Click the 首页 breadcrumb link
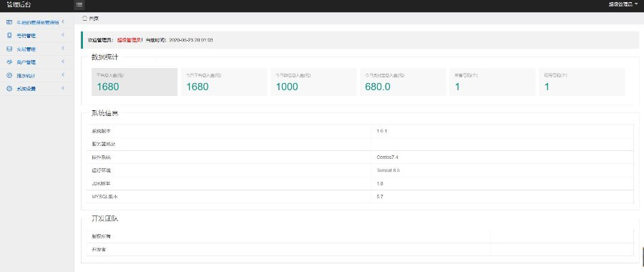This screenshot has width=644, height=272. tap(94, 19)
